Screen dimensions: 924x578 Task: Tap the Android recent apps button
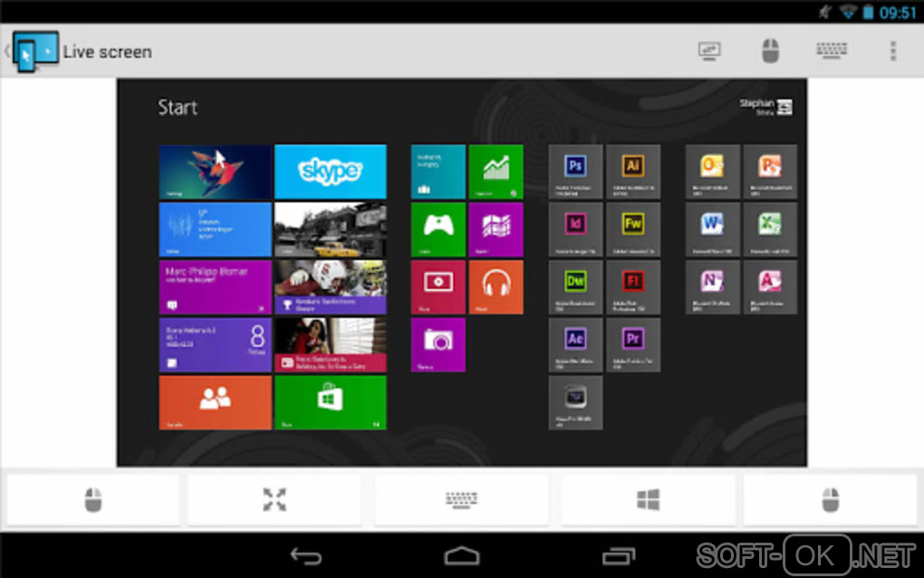click(619, 555)
